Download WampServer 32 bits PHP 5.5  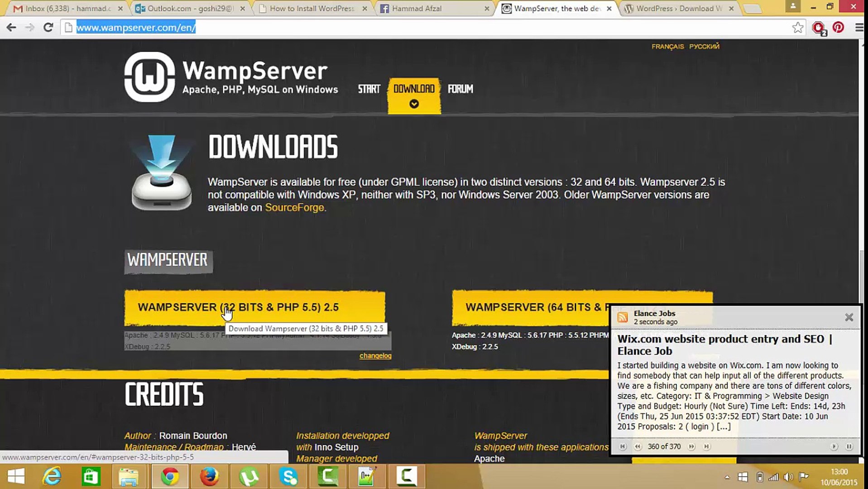(x=255, y=307)
